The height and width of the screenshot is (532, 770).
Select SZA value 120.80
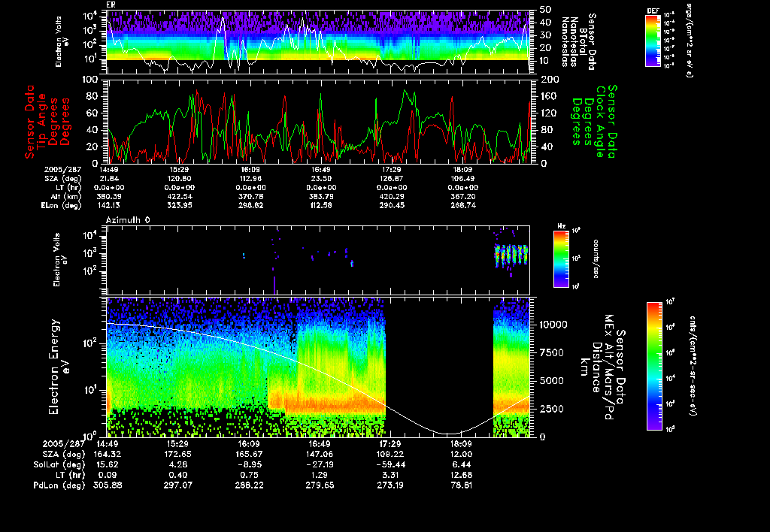pos(179,179)
